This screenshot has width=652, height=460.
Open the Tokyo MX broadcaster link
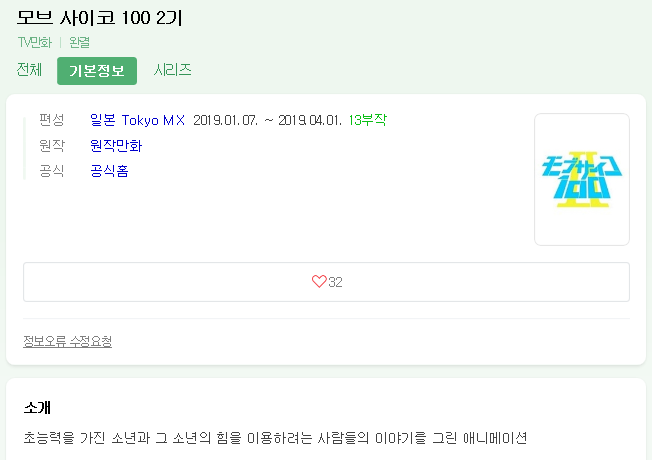pyautogui.click(x=153, y=120)
